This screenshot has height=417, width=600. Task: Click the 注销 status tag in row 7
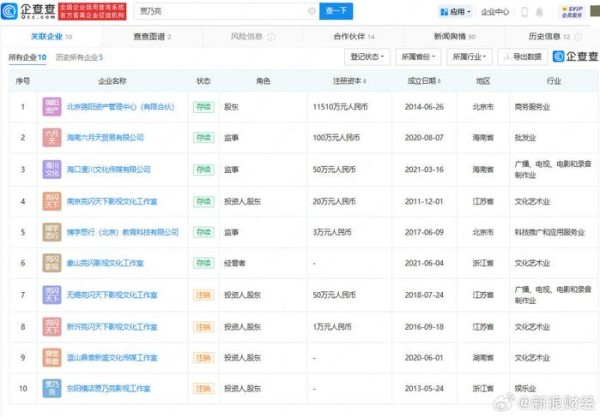pyautogui.click(x=204, y=295)
